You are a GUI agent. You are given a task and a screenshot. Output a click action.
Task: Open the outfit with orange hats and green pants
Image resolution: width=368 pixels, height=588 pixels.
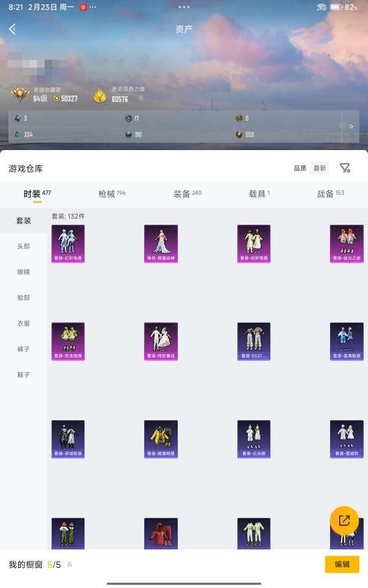pyautogui.click(x=68, y=533)
